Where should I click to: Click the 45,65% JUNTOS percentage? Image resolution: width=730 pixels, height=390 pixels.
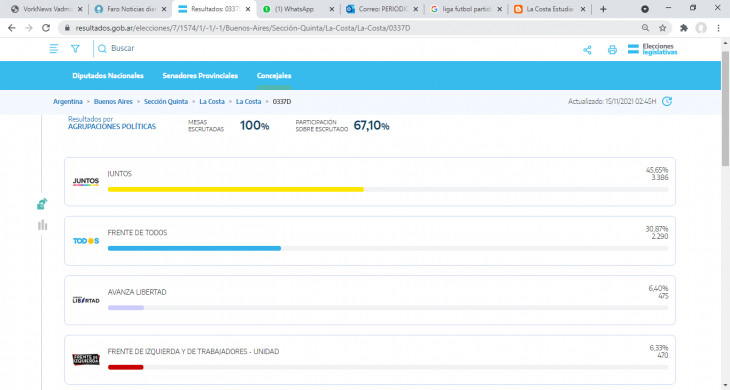pyautogui.click(x=657, y=170)
